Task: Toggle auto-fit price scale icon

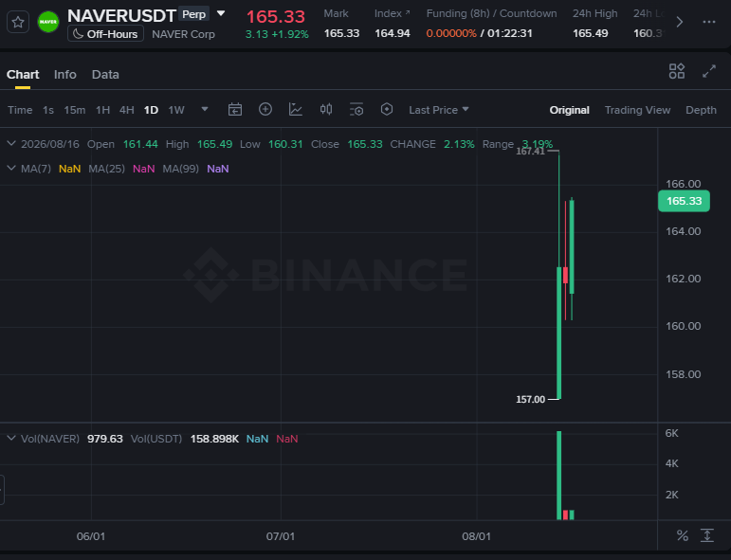Action: coord(707,535)
